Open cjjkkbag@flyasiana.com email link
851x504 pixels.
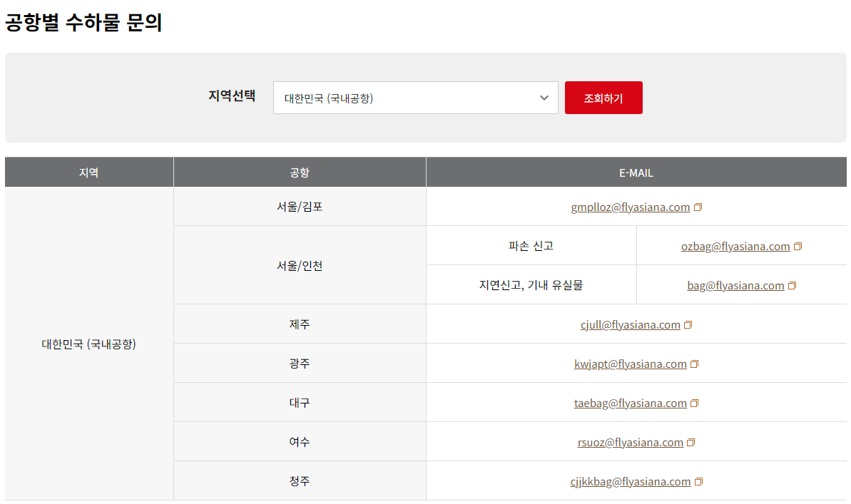[630, 481]
